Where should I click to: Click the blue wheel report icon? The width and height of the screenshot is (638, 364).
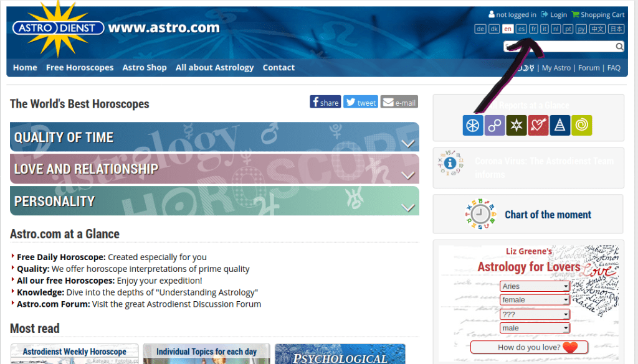[473, 126]
